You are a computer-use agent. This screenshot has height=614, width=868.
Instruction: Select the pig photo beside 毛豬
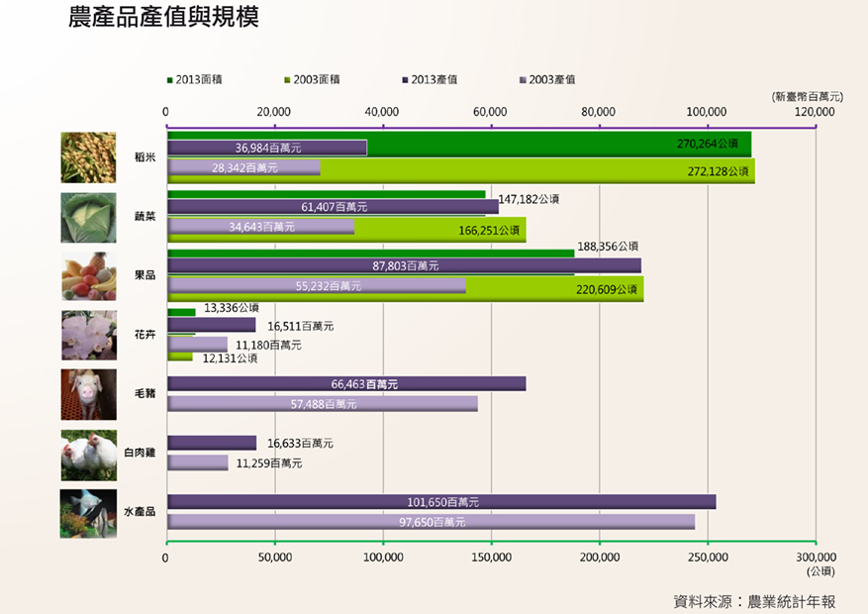(88, 394)
